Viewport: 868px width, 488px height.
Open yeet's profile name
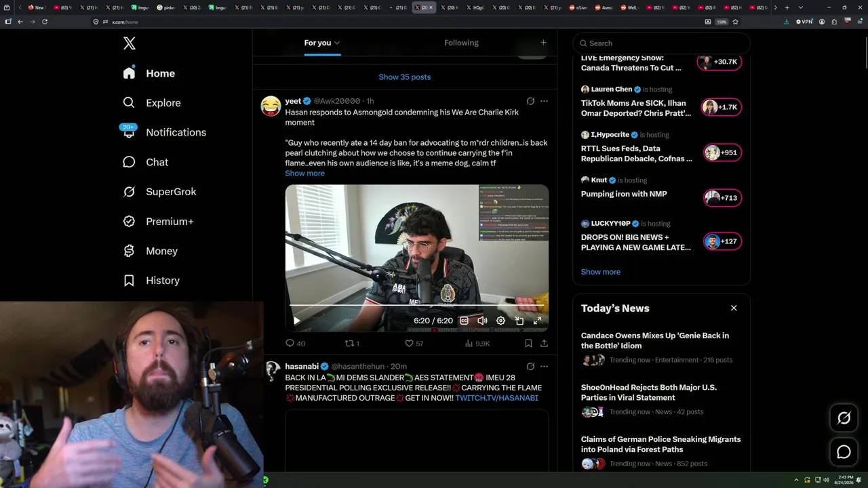click(293, 101)
